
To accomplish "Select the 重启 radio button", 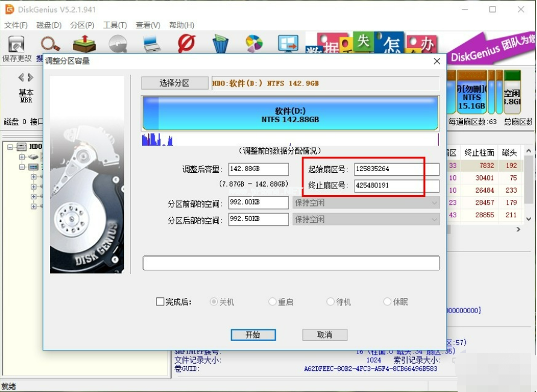I will point(273,302).
